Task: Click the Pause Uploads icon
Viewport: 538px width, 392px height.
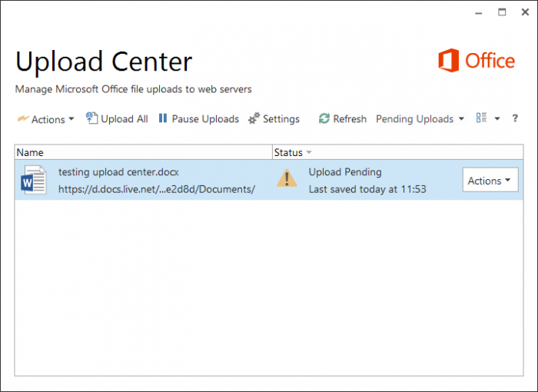Action: [163, 118]
